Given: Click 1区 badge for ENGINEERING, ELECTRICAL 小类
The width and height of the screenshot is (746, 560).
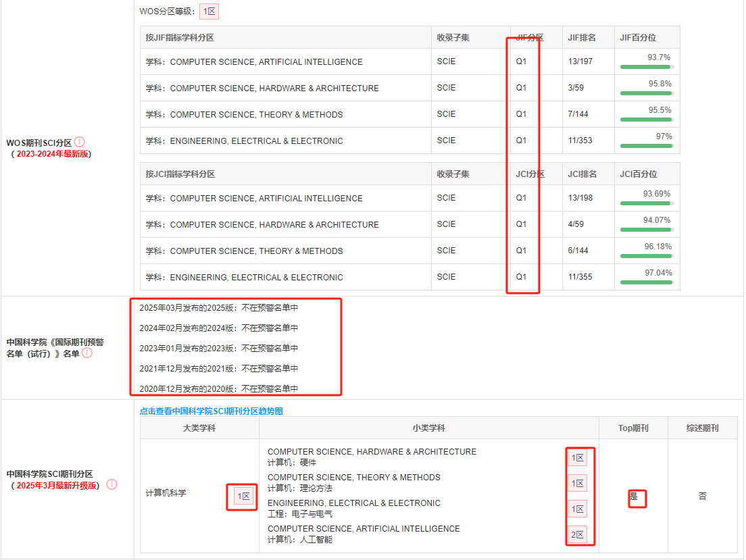Looking at the screenshot, I should tap(578, 509).
